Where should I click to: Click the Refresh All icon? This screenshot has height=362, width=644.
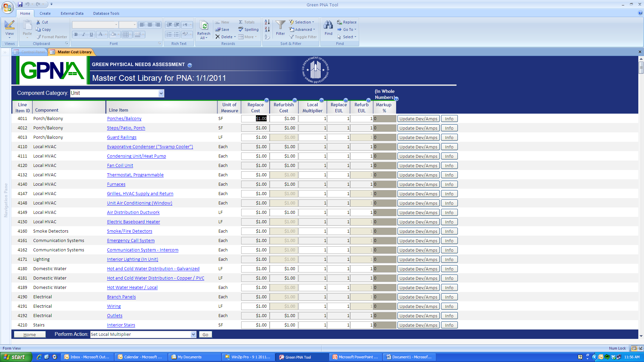pyautogui.click(x=204, y=26)
